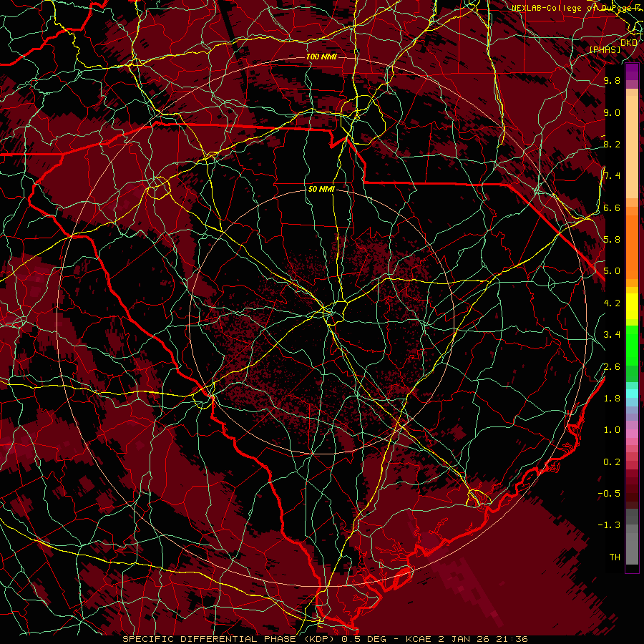Image resolution: width=644 pixels, height=644 pixels.
Task: Click the 5.8 scale value
Action: coord(612,240)
